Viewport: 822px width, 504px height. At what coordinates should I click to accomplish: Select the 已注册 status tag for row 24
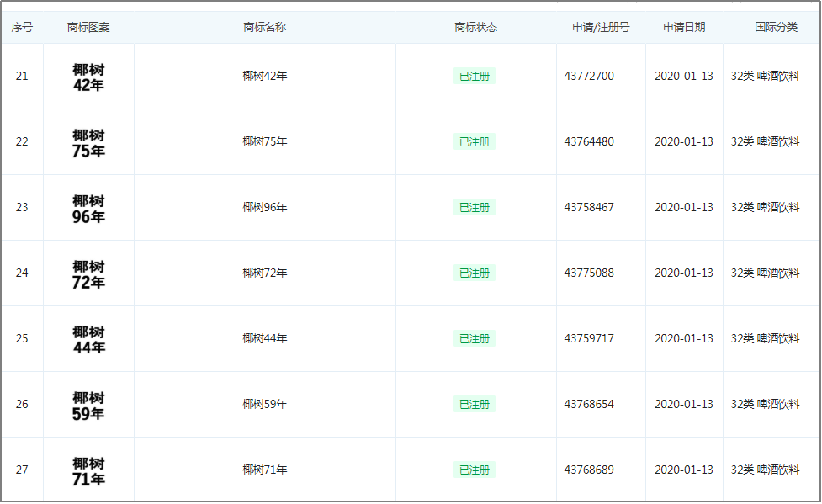475,273
